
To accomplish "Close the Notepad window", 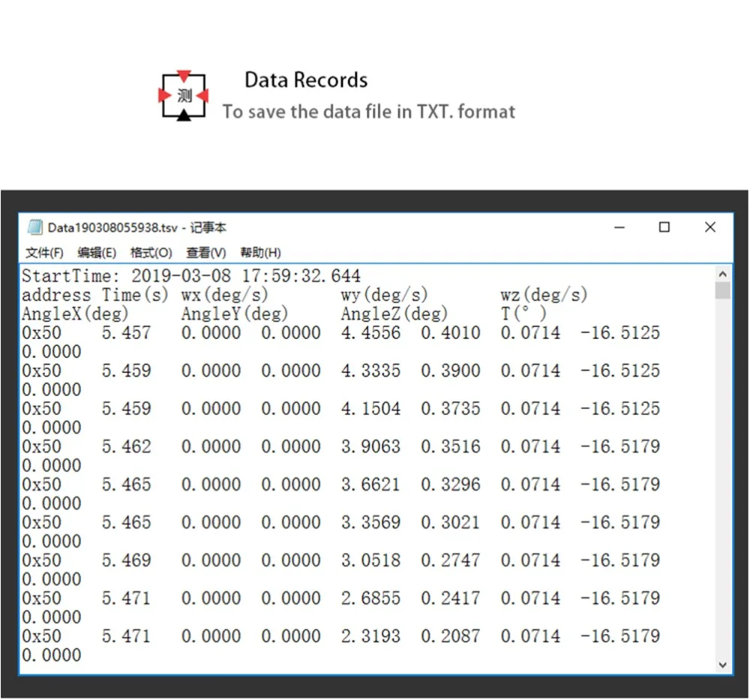I will coord(710,227).
